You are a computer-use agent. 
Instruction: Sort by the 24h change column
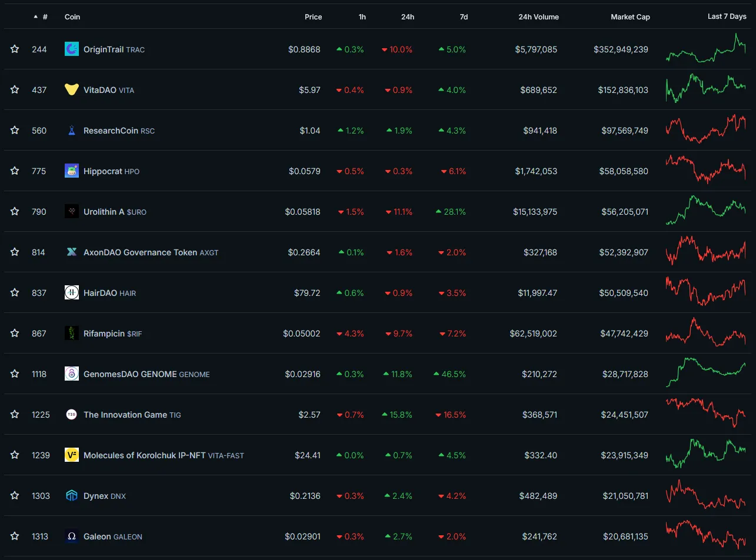pyautogui.click(x=408, y=17)
